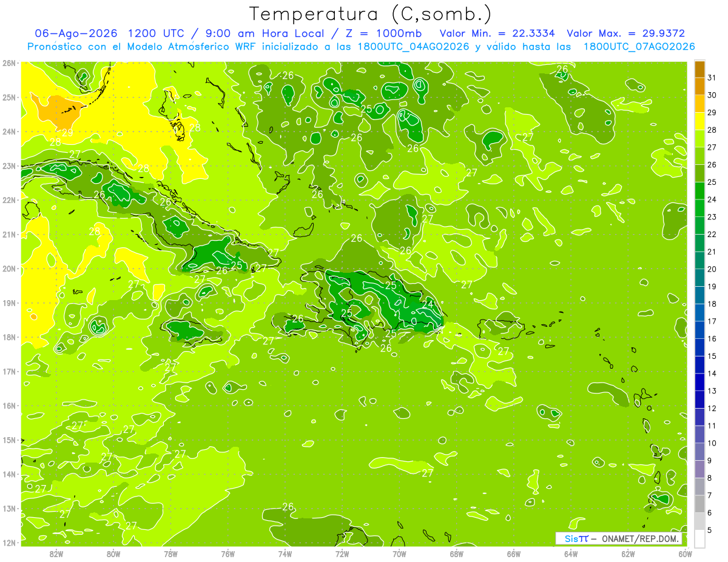The height and width of the screenshot is (562, 728).
Task: Click the "78W" longitude label
Action: click(170, 554)
